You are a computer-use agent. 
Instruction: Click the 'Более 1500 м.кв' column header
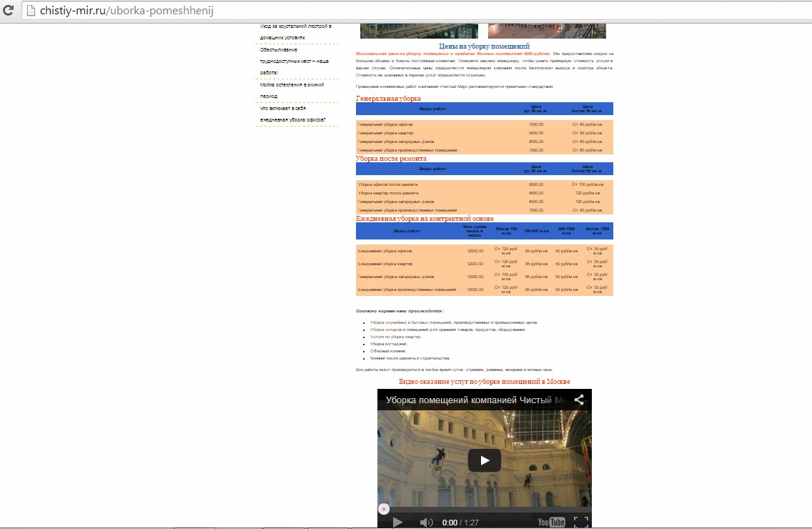(597, 231)
